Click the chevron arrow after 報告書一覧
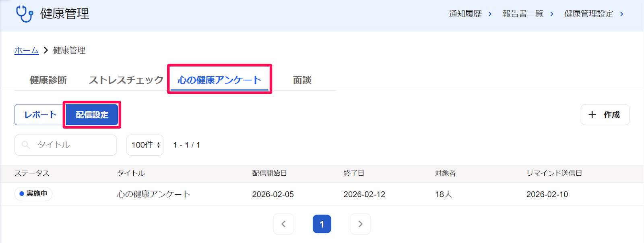644x243 pixels. click(x=551, y=14)
